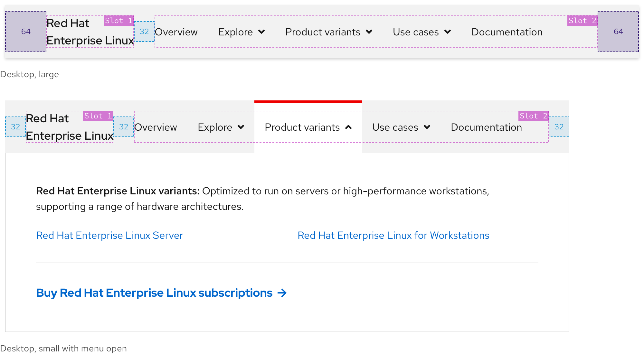This screenshot has height=354, width=644.
Task: Open Red Hat Enterprise Linux Server link
Action: (x=109, y=235)
